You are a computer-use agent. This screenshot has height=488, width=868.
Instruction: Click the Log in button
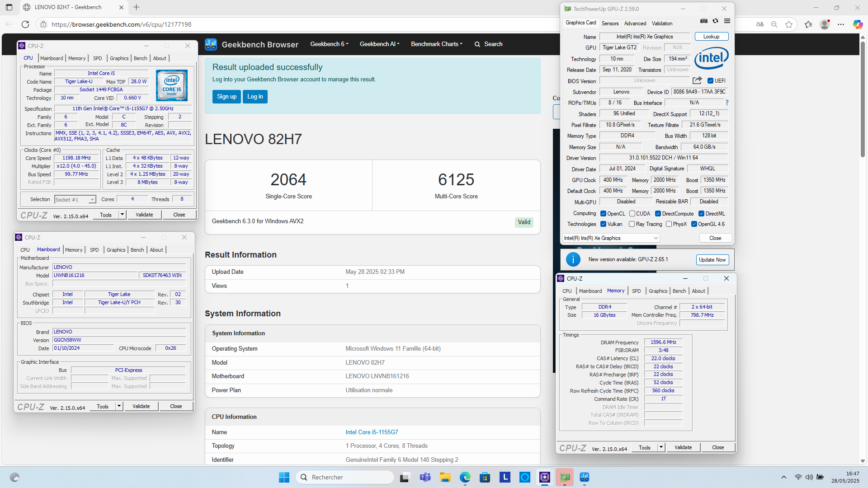(255, 97)
